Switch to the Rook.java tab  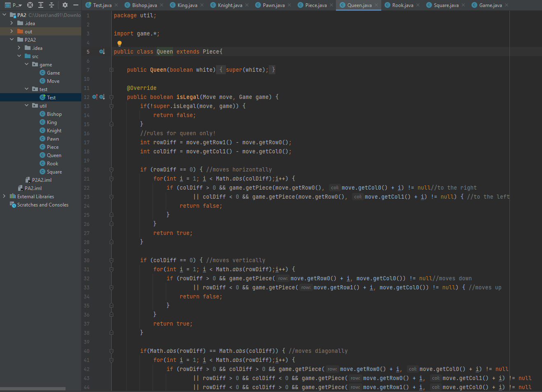click(402, 5)
